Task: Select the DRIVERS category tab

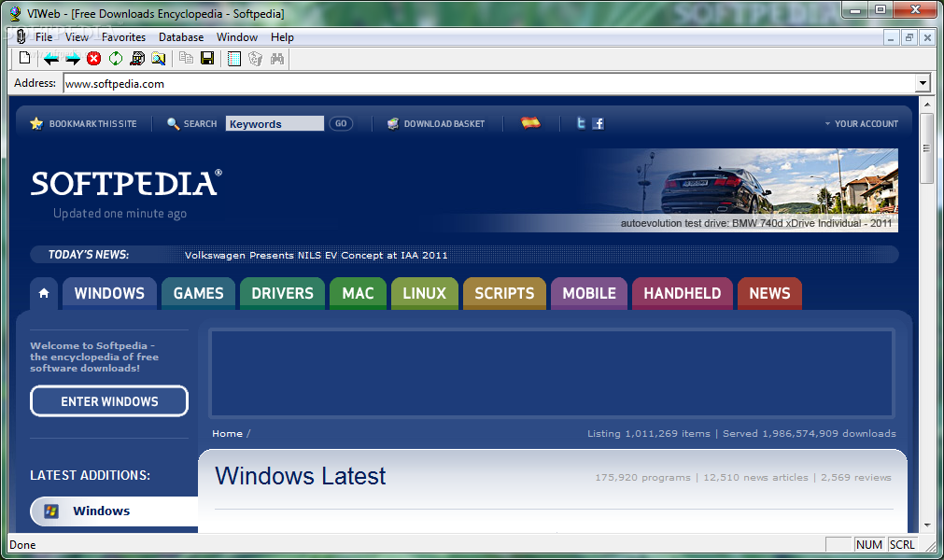Action: tap(282, 294)
